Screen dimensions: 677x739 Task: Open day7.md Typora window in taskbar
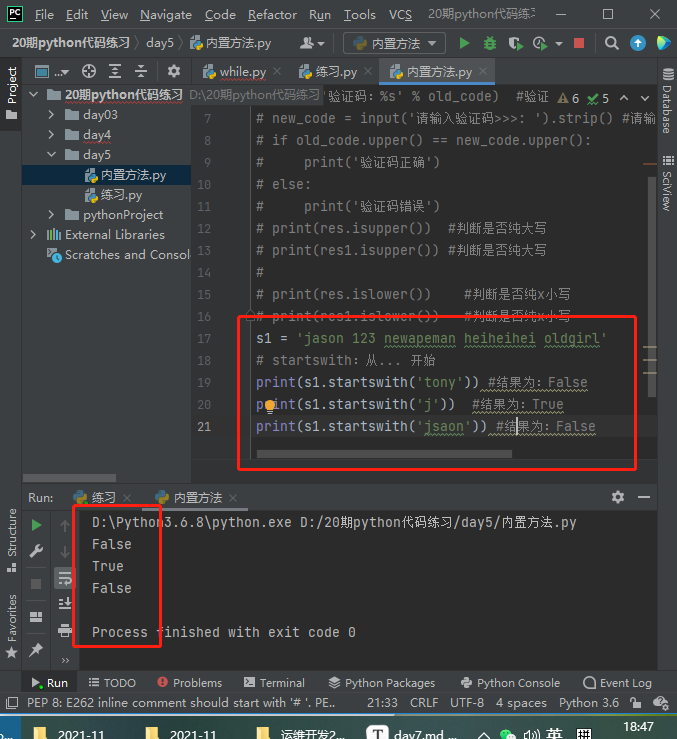413,733
